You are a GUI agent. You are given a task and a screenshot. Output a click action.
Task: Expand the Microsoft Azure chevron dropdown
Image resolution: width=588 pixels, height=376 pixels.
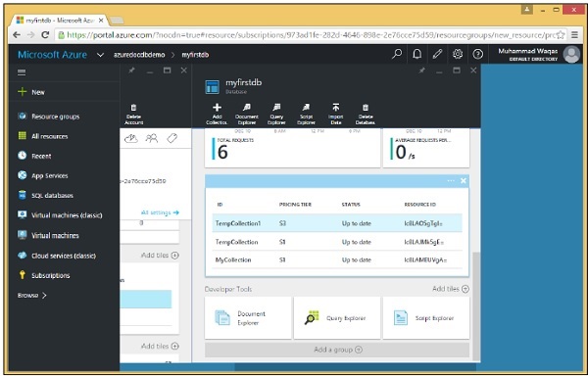(x=100, y=55)
